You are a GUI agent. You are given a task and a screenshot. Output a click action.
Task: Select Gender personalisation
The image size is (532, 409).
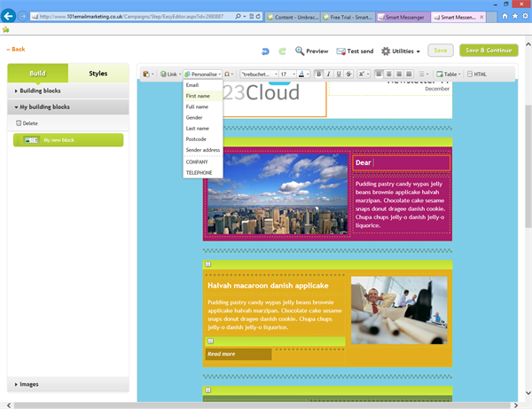202,118
